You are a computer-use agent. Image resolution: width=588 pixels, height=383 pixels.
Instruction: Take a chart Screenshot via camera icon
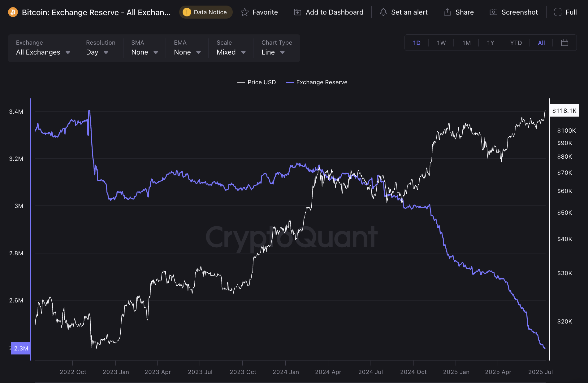click(x=494, y=12)
